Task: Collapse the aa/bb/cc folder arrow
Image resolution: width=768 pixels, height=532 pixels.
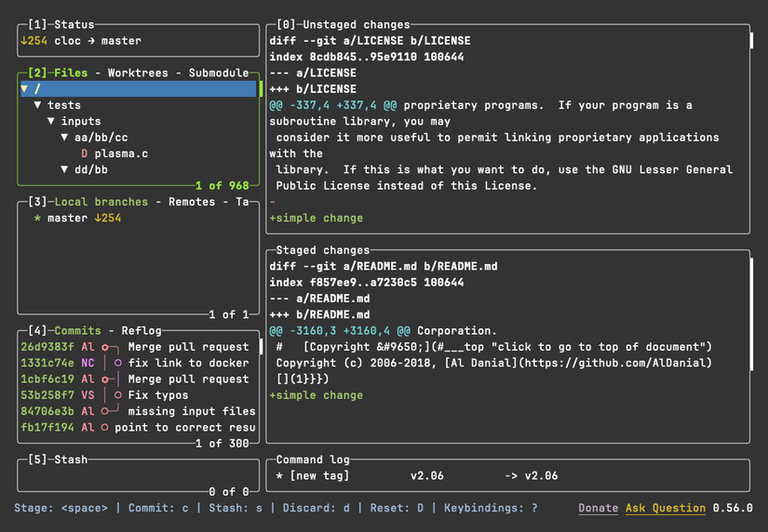Action: point(64,137)
